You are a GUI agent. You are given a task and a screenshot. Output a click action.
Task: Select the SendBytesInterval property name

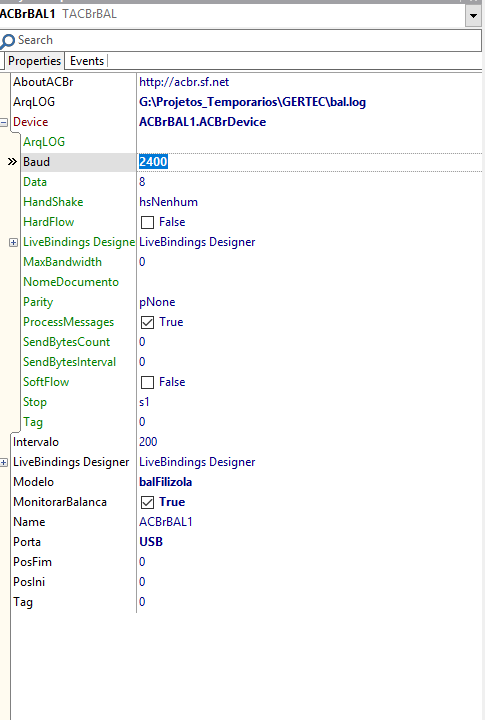tap(70, 362)
